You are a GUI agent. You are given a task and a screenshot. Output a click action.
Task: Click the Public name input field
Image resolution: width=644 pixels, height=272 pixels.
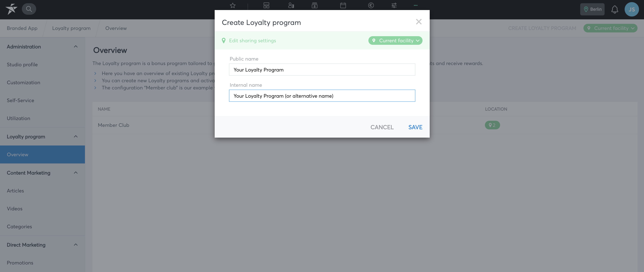click(x=322, y=70)
